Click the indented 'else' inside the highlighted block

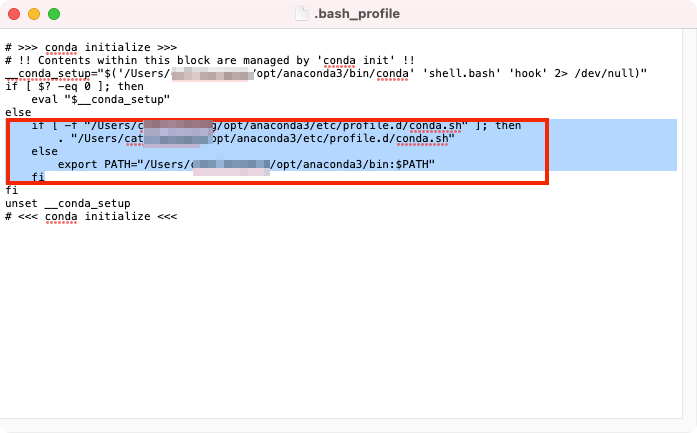tap(44, 152)
